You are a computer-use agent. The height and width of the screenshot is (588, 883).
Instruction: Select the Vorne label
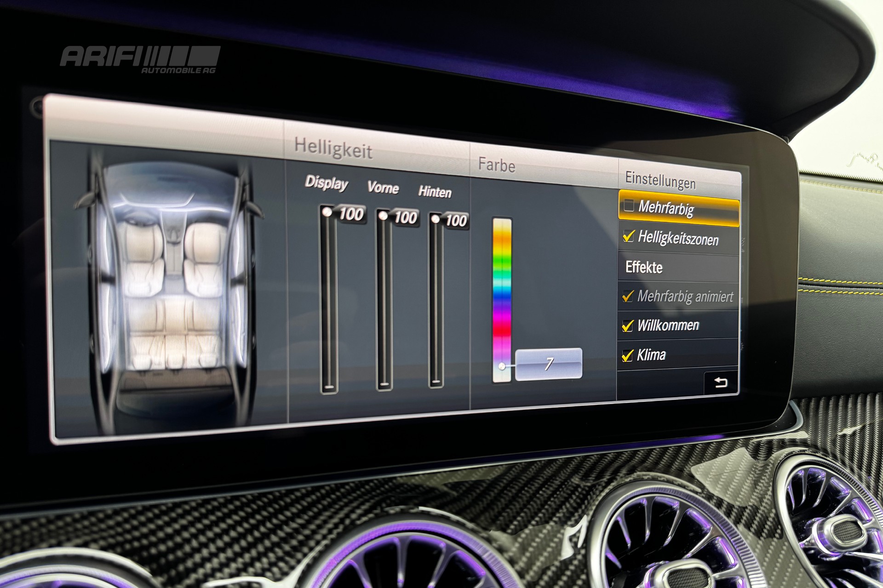coord(383,187)
